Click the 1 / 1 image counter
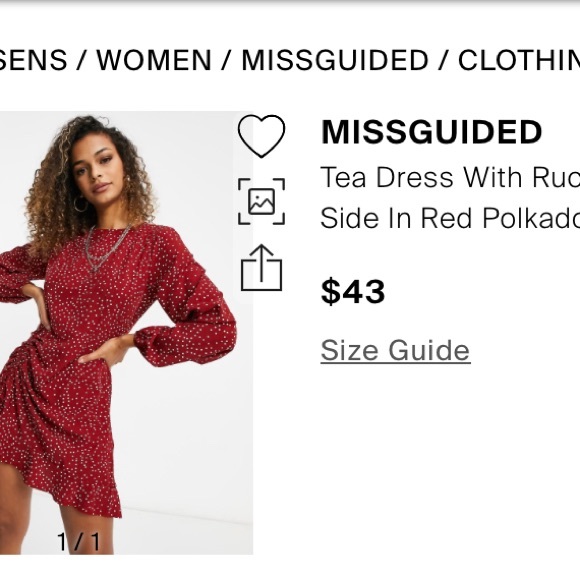Viewport: 580px width, 580px height. coord(79,542)
